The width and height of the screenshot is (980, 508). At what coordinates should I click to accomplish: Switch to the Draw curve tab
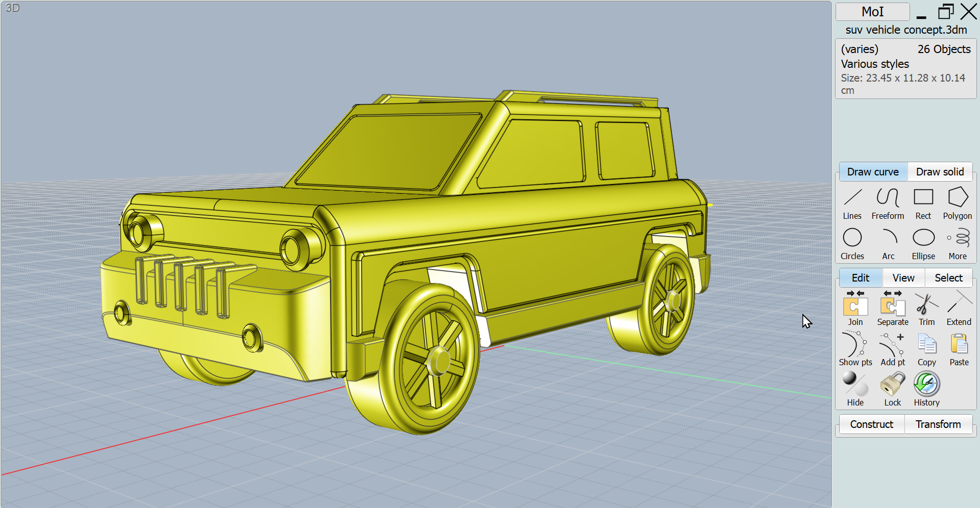point(873,172)
